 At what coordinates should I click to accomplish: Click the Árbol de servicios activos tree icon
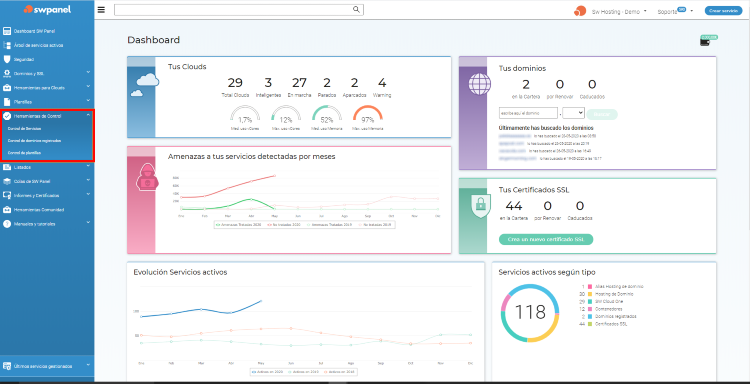(7, 45)
